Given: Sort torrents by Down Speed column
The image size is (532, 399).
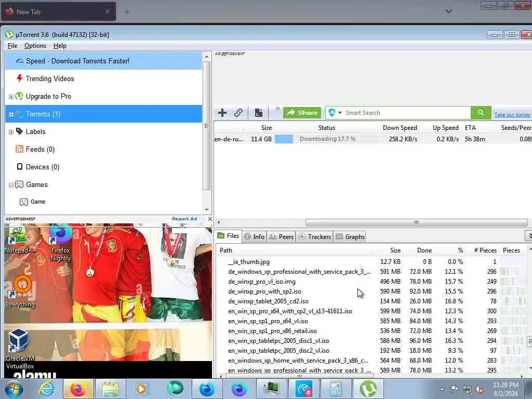Looking at the screenshot, I should (x=400, y=128).
